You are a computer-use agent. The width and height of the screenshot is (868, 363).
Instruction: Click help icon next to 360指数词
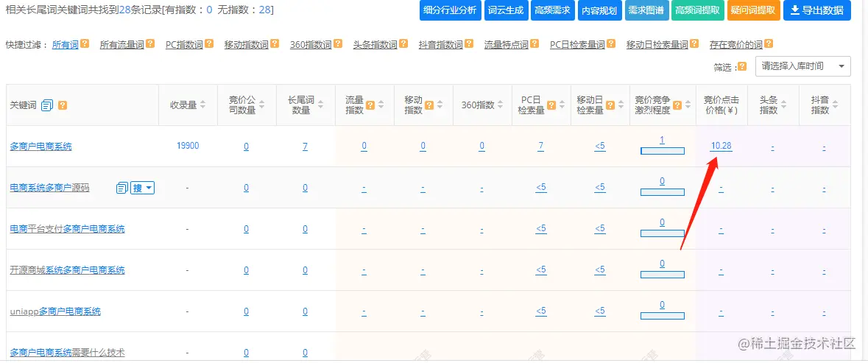click(338, 44)
